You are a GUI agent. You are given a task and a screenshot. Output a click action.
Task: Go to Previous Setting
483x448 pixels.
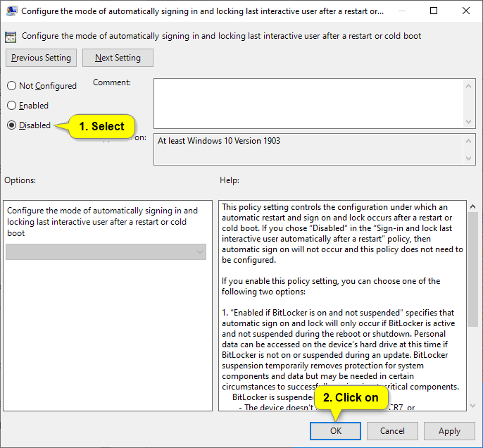pyautogui.click(x=42, y=58)
